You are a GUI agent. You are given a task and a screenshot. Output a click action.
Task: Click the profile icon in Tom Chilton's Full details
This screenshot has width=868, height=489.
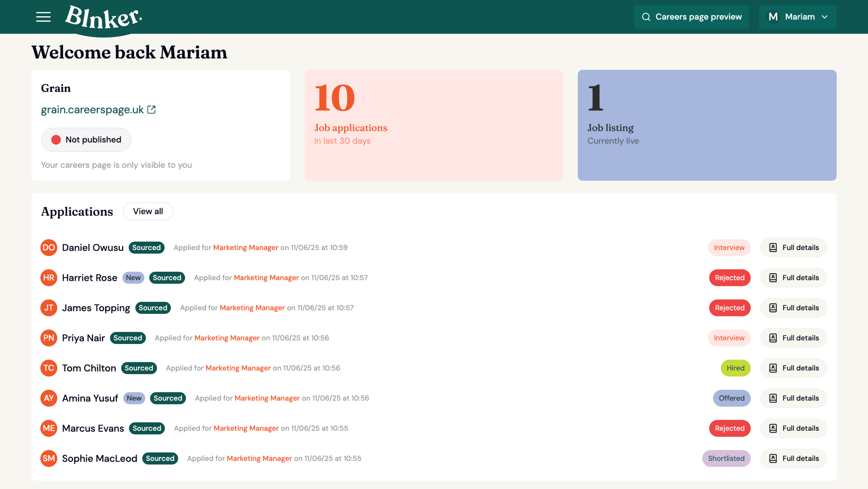[773, 368]
